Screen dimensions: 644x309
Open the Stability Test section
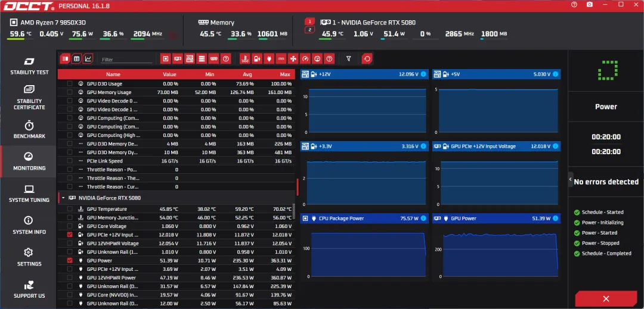[x=29, y=66]
